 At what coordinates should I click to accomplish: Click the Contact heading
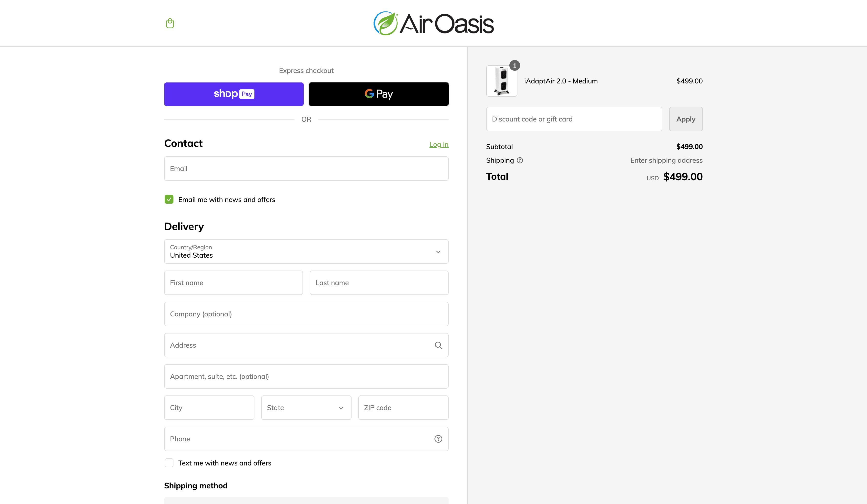[183, 143]
